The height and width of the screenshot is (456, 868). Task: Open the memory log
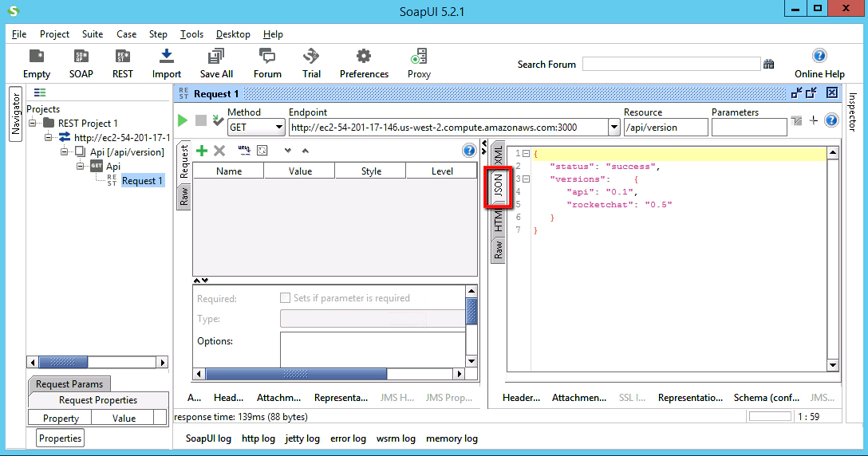tap(452, 438)
